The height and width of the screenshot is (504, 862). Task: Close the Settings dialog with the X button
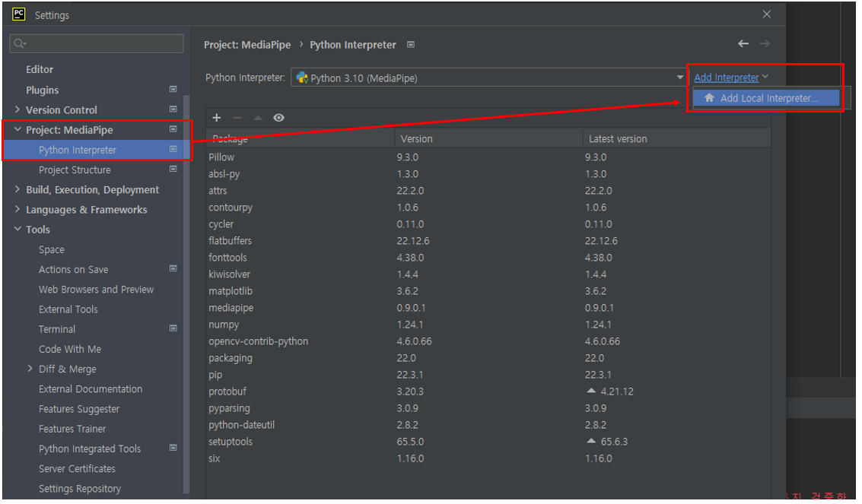[x=766, y=14]
